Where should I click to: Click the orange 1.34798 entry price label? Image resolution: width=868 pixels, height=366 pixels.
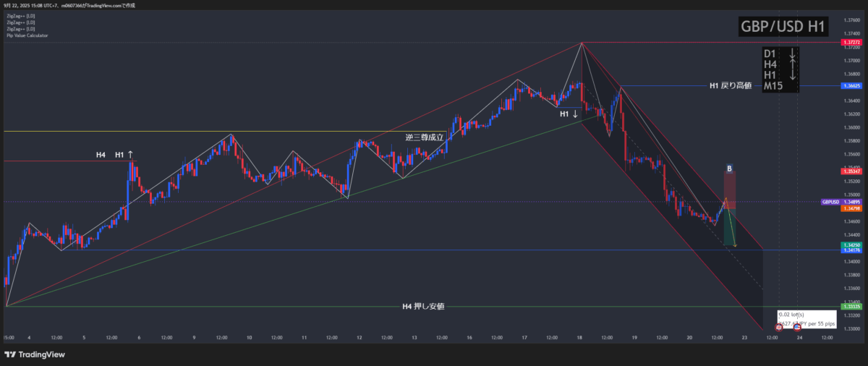(851, 208)
